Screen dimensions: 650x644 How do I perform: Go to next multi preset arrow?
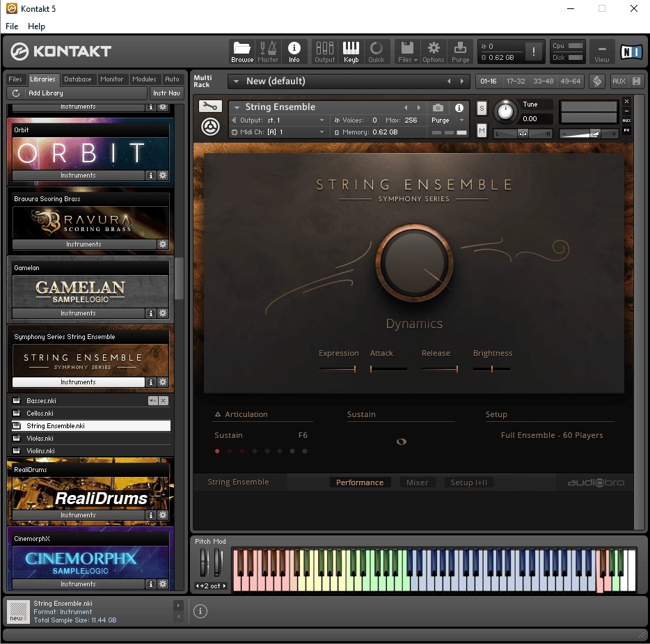click(462, 81)
